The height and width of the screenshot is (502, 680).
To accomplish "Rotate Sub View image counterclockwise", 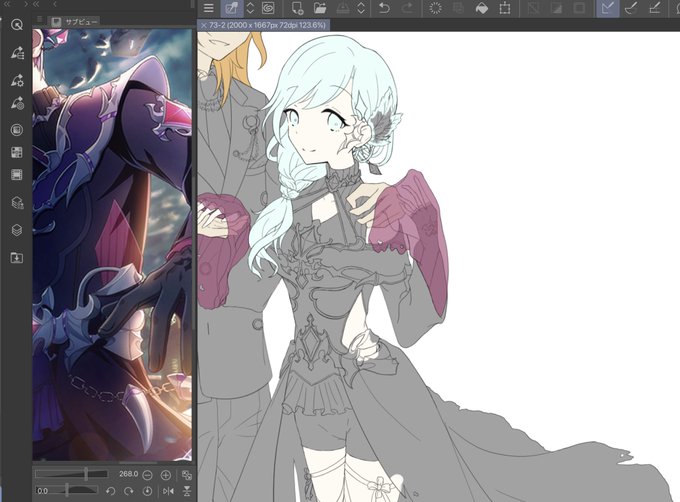I will coord(110,491).
